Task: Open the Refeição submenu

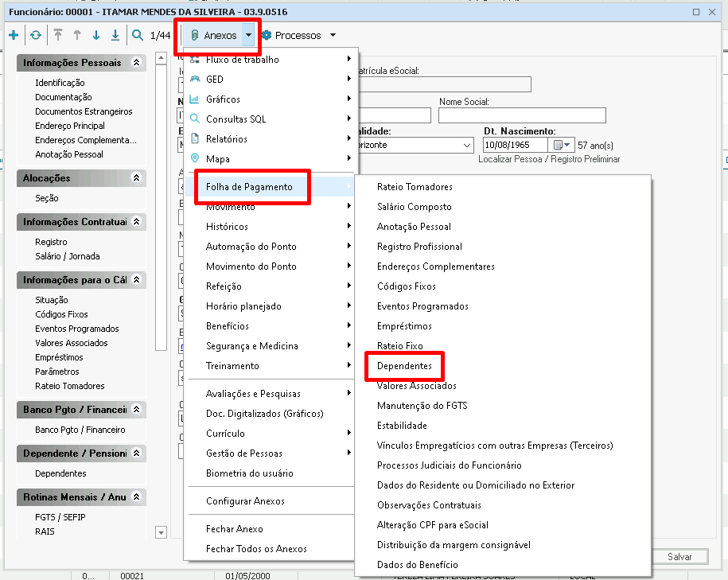Action: tap(271, 286)
